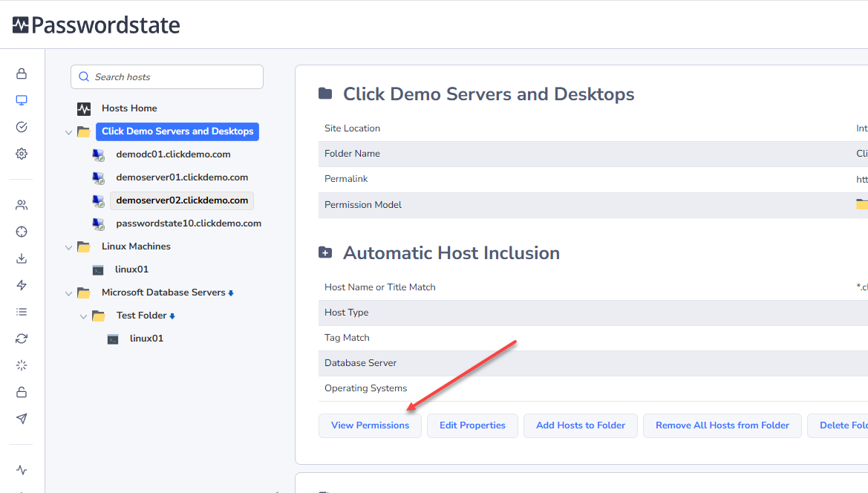Open the circled checkmark icon in sidebar
Viewport: 868px width, 493px height.
(x=22, y=127)
